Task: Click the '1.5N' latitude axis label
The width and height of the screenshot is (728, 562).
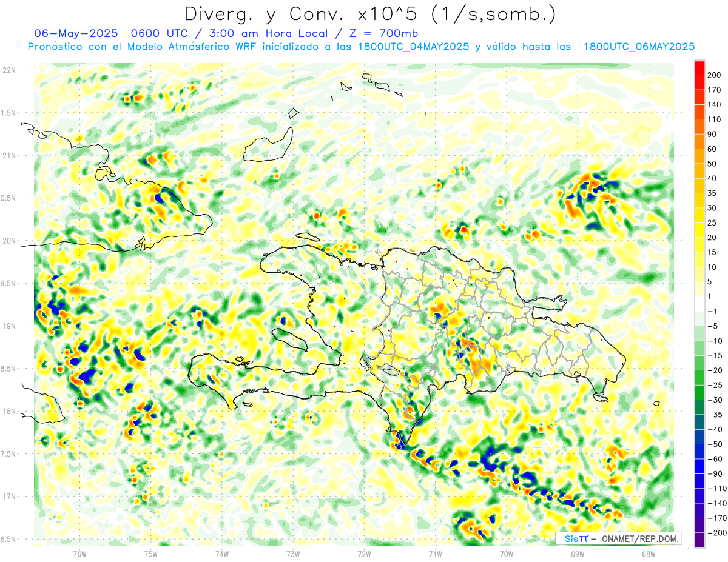Action: (9, 113)
